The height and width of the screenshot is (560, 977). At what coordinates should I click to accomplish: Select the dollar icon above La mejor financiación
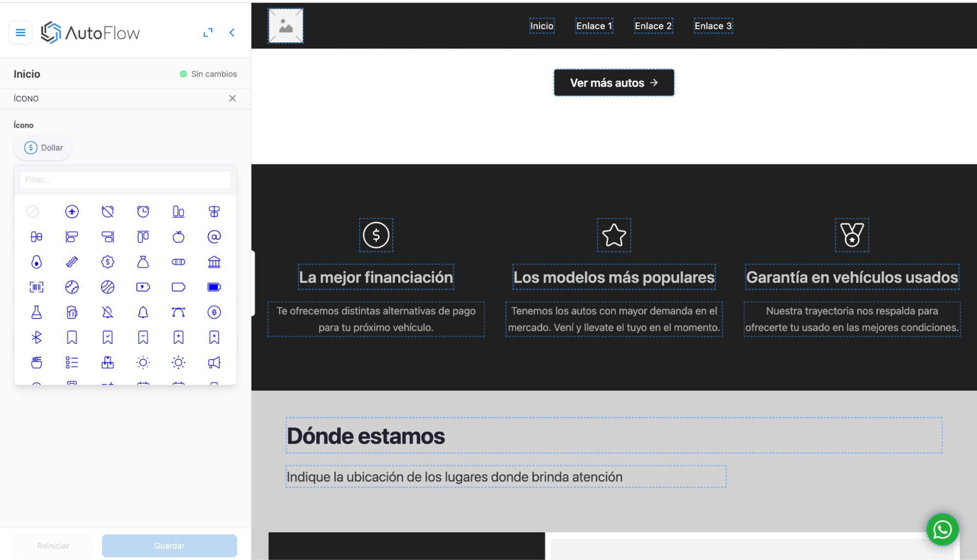(376, 235)
